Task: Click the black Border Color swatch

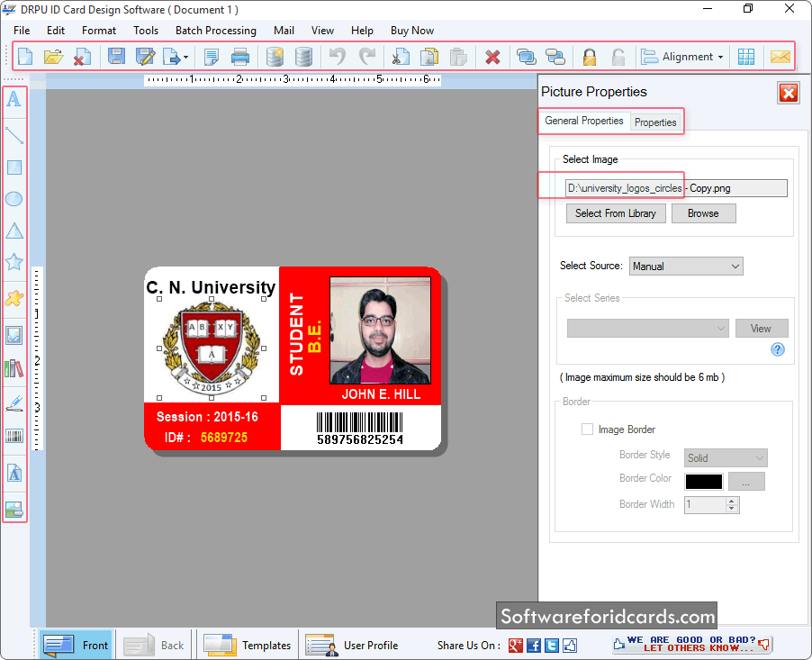Action: (703, 482)
